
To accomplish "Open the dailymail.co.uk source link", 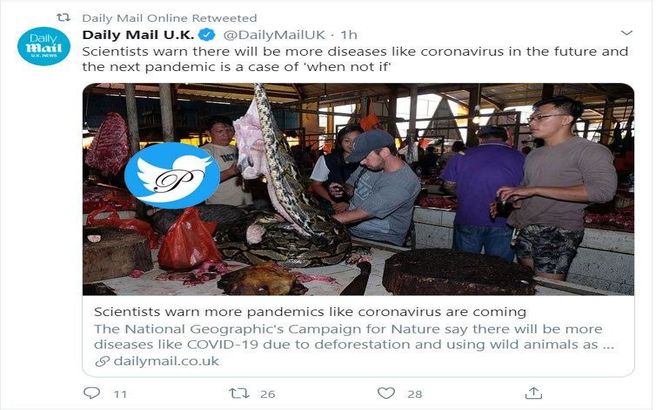I will (x=166, y=361).
